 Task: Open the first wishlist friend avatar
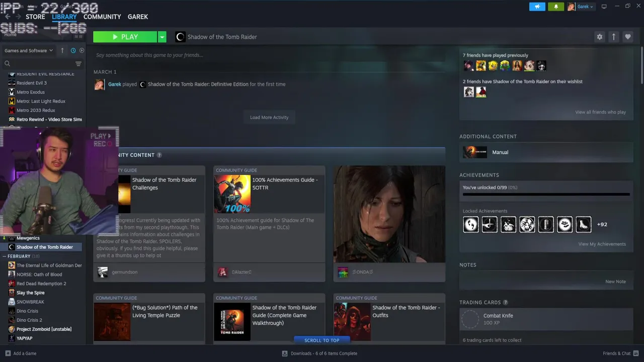click(x=468, y=92)
